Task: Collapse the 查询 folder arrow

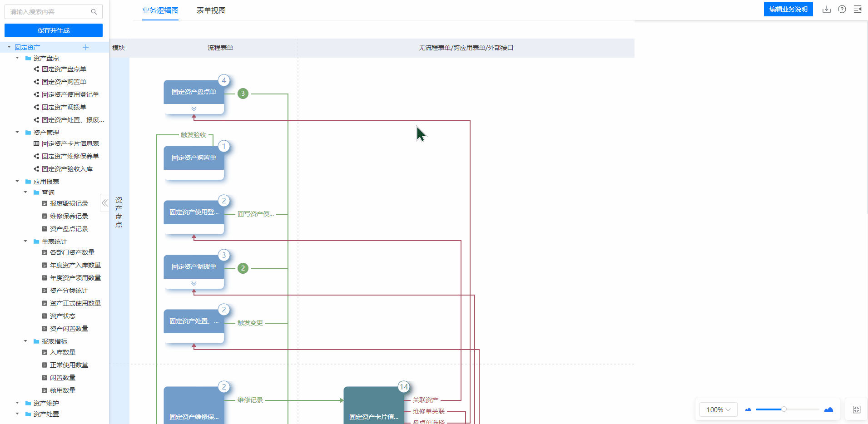Action: click(x=25, y=192)
